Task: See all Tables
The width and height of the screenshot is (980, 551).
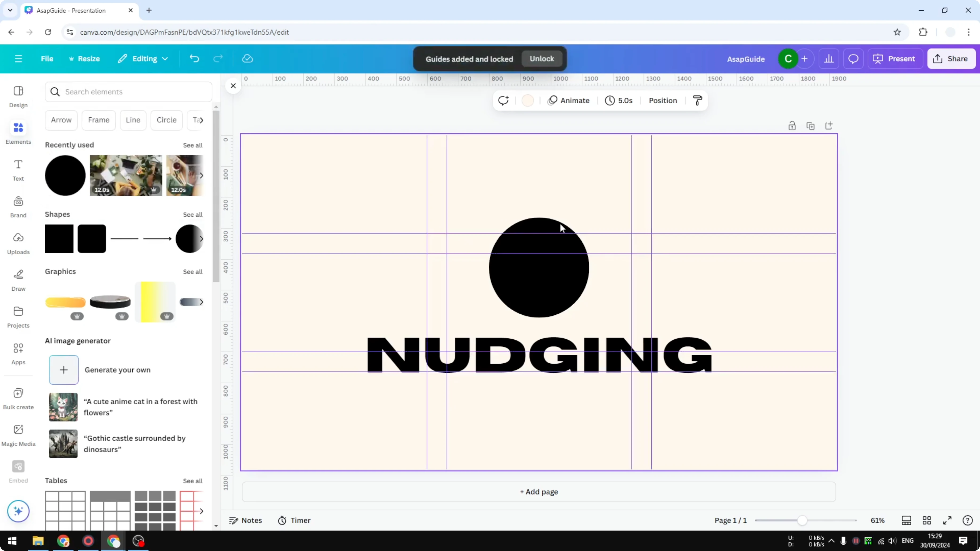Action: [x=193, y=481]
